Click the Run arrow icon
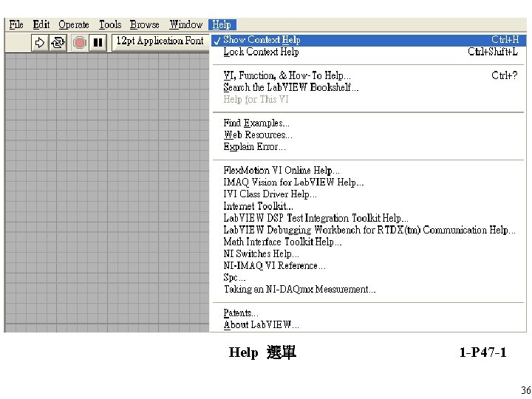 point(40,43)
